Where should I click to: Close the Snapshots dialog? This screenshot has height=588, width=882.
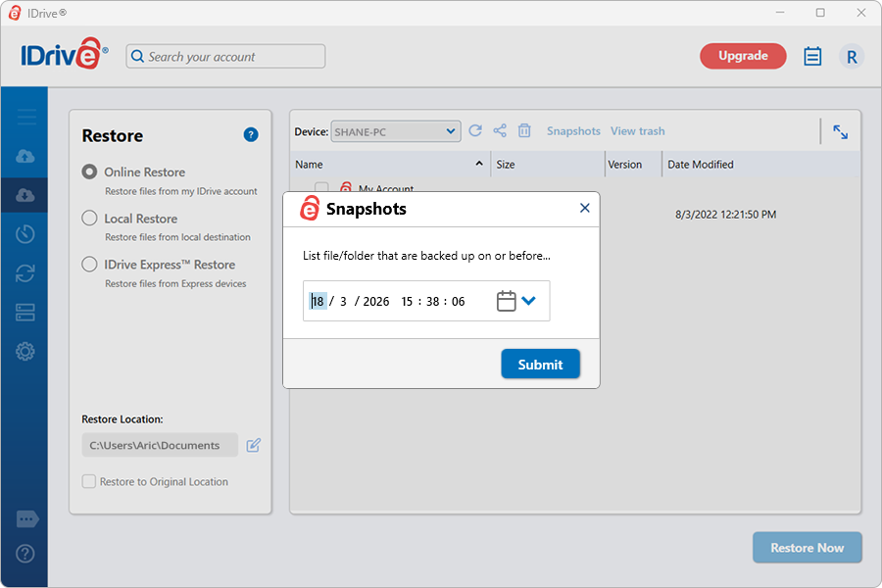[585, 208]
